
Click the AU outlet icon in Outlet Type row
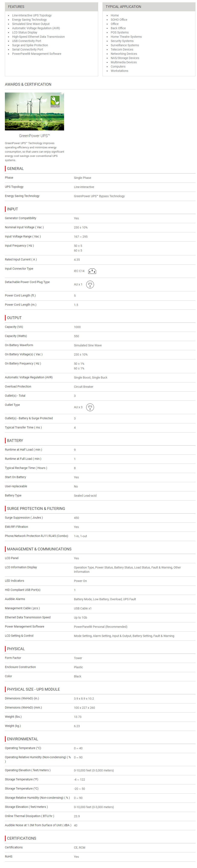90,407
